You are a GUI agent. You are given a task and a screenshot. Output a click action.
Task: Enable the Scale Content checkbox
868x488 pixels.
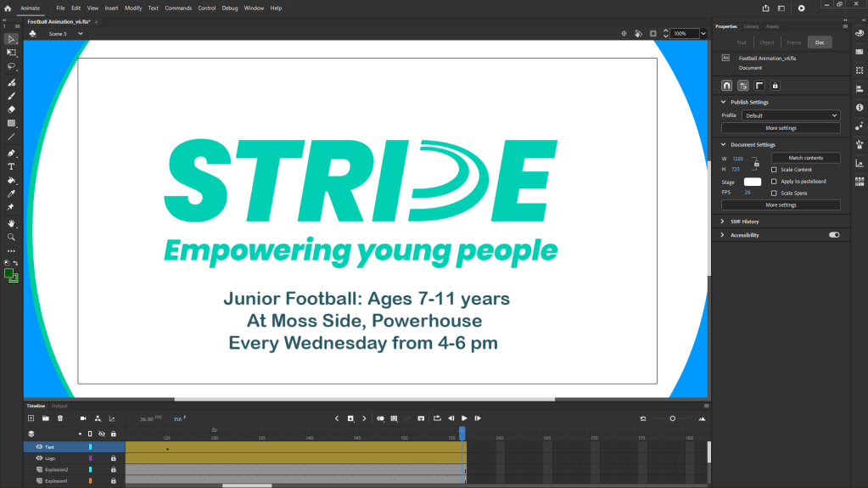(774, 170)
